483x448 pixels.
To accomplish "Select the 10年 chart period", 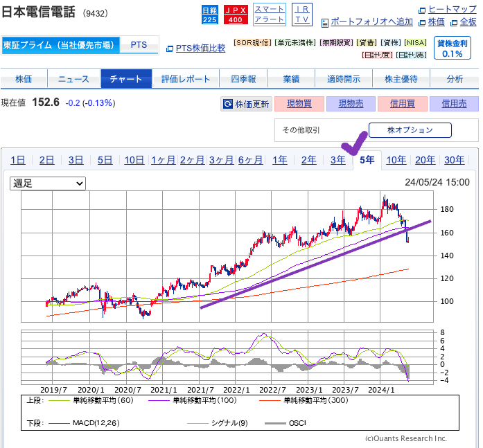I will point(396,161).
